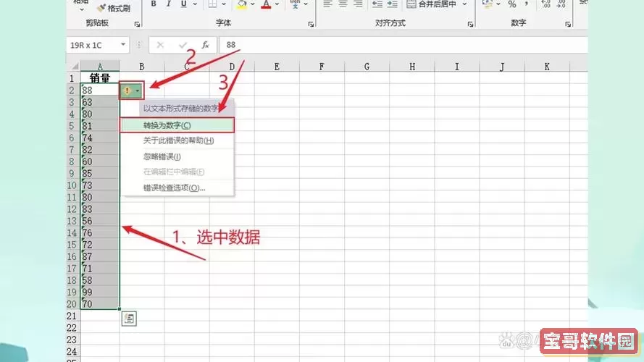Click cell containing 63
Image resolution: width=644 pixels, height=362 pixels.
pyautogui.click(x=100, y=102)
